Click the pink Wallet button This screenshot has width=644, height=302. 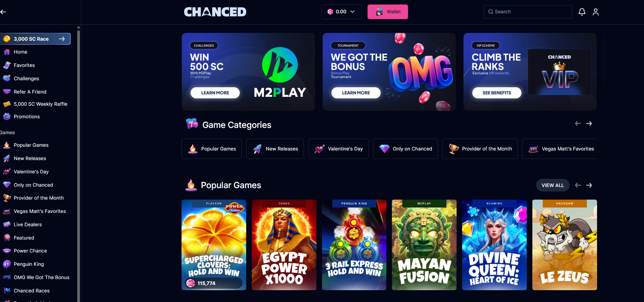click(388, 12)
